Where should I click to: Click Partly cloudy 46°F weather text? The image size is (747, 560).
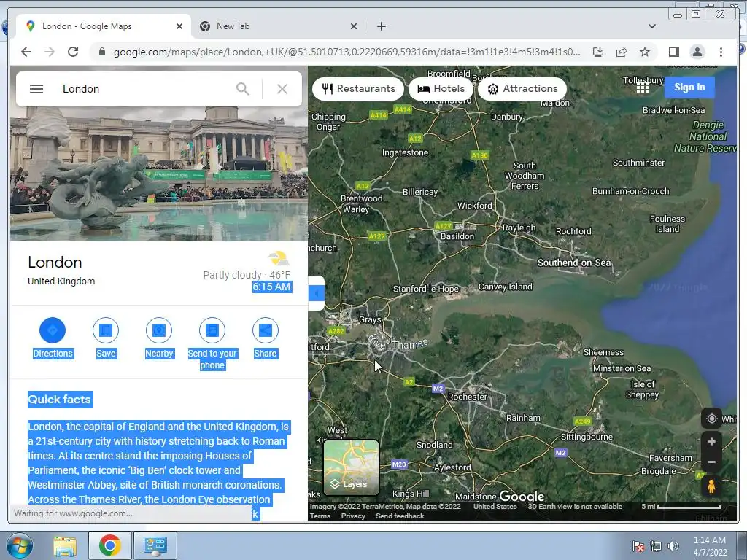click(x=247, y=275)
